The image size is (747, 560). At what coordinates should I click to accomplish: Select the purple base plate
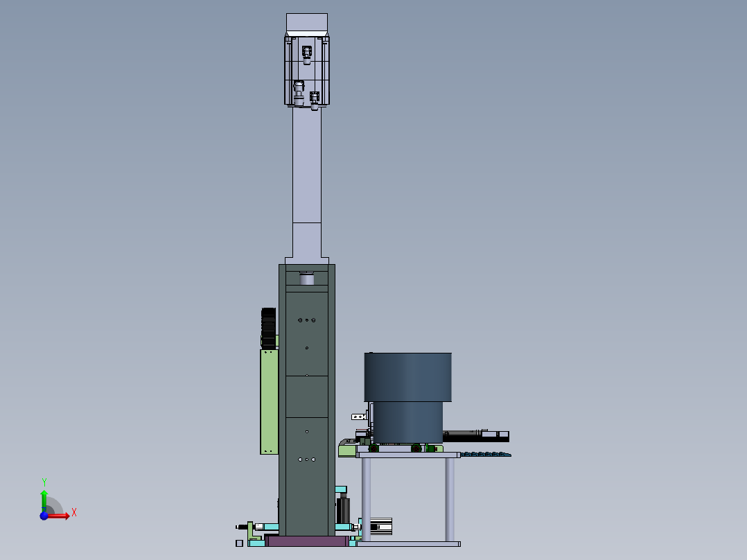pyautogui.click(x=307, y=541)
